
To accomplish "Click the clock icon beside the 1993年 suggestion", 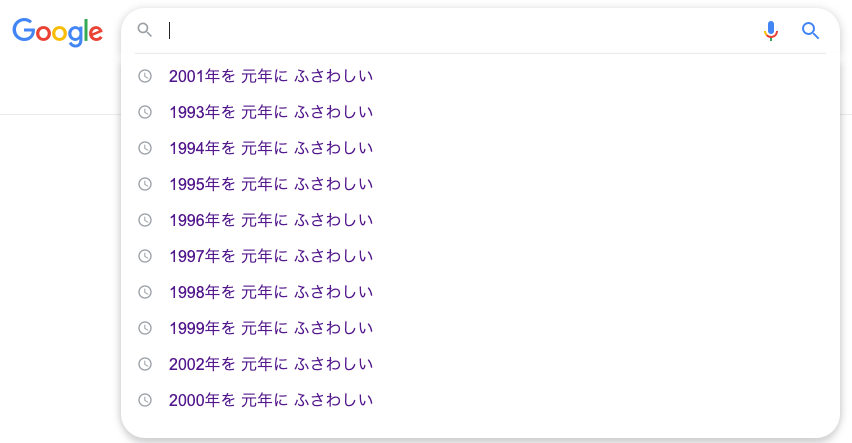I will [145, 112].
